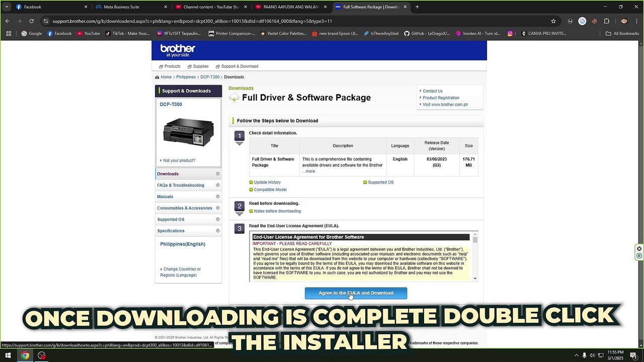Viewport: 644px width, 362px height.
Task: Switch to the YouTube Studio Channel content tab
Action: pos(211,7)
